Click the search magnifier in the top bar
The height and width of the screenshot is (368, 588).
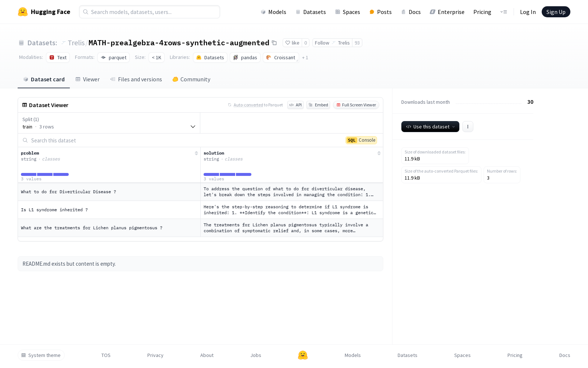point(86,12)
